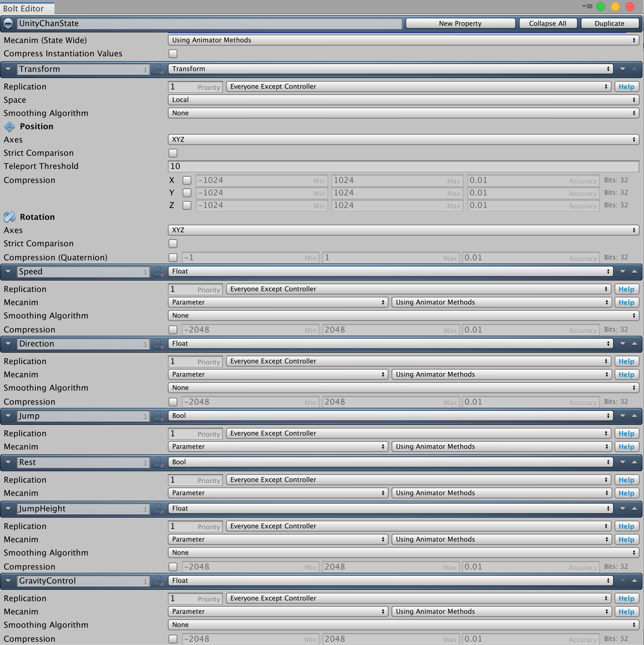Open Help for Speed Mecanim

(626, 303)
